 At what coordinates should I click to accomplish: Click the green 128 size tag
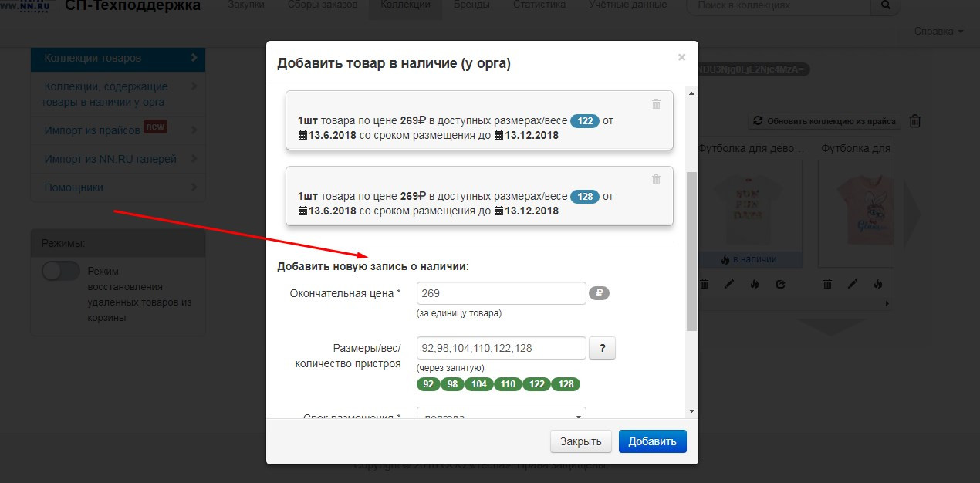pyautogui.click(x=566, y=384)
